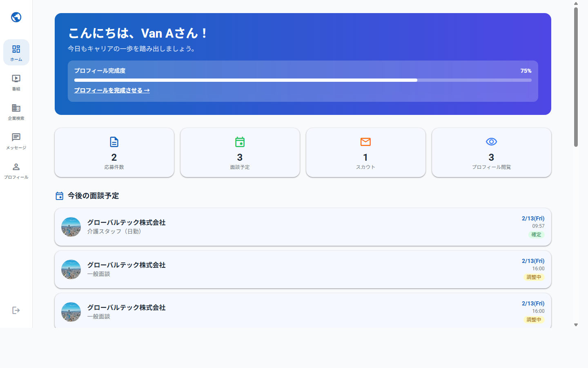Click the blue globe logo

(16, 17)
